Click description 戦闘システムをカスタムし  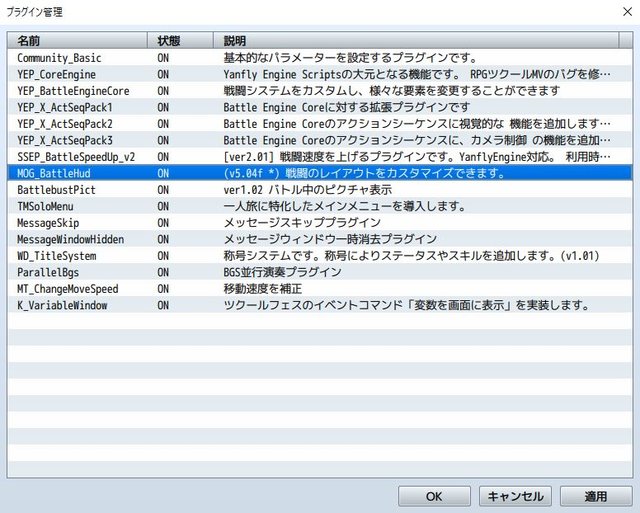(x=391, y=91)
